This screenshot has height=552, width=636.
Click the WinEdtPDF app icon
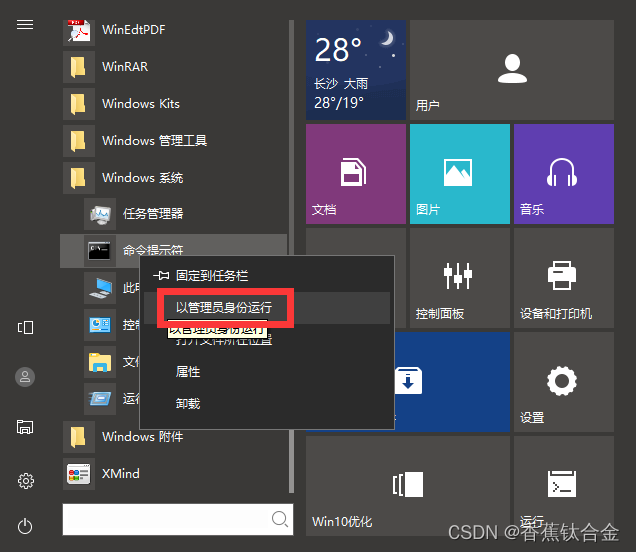pyautogui.click(x=79, y=30)
